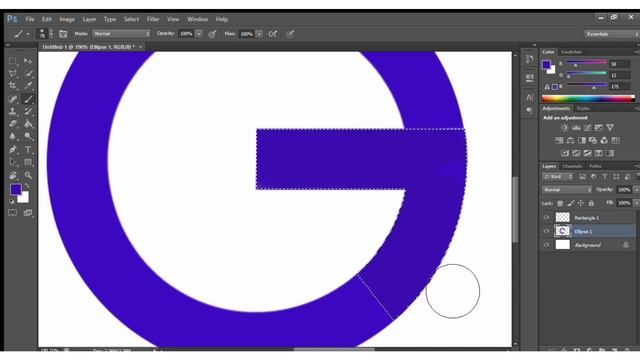Select the Ellipse 1 layer
This screenshot has height=360, width=640.
pyautogui.click(x=588, y=231)
